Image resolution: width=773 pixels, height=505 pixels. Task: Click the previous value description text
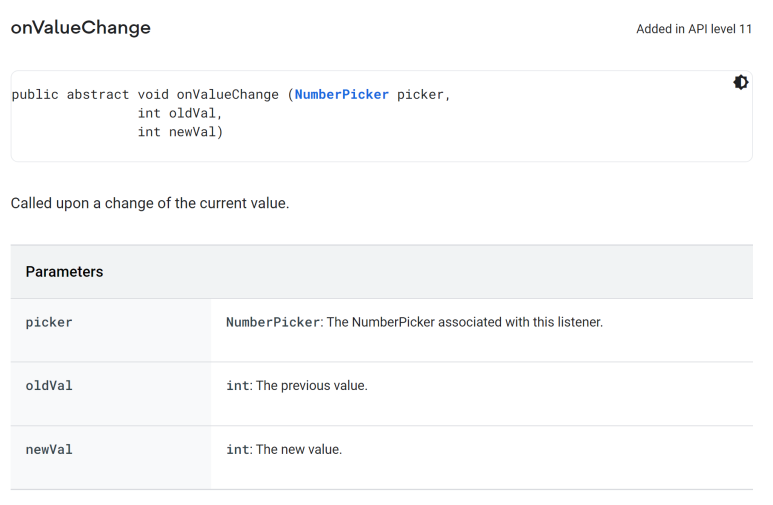point(312,386)
